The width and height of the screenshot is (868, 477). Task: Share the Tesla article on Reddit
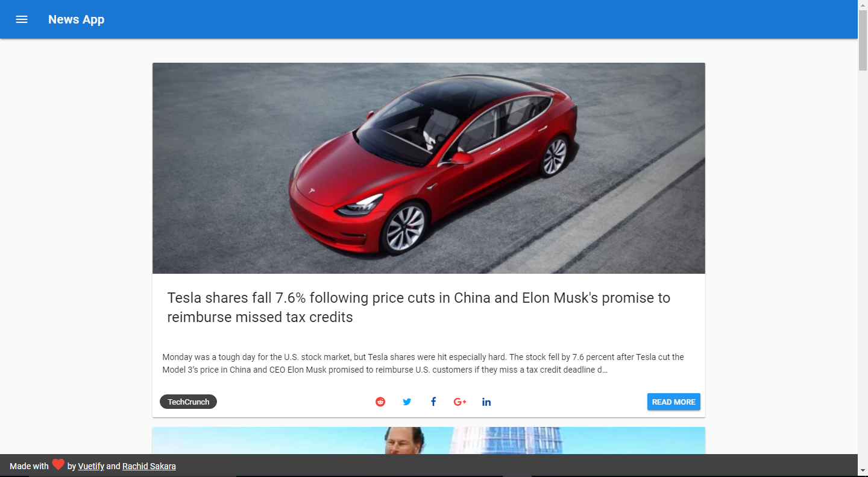coord(380,402)
